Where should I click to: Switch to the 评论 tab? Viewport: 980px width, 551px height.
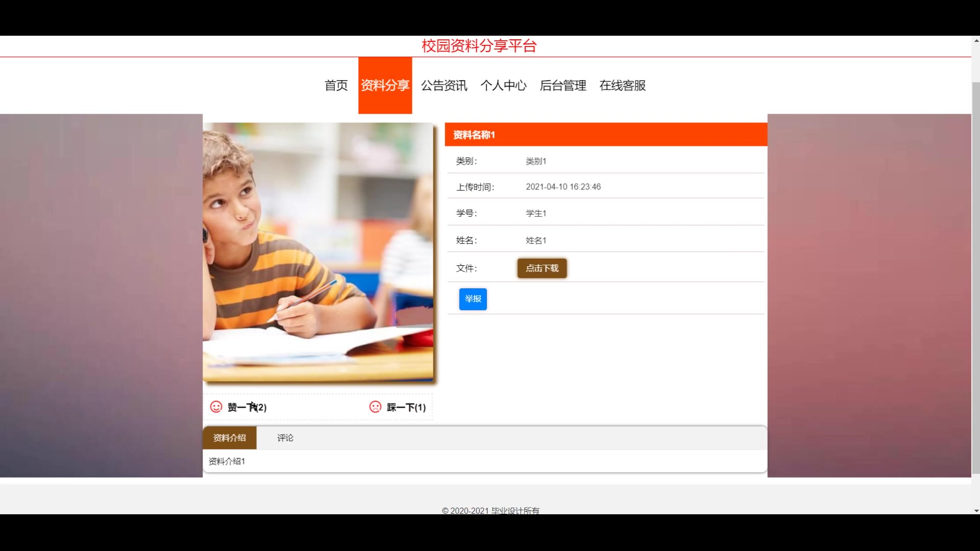285,438
